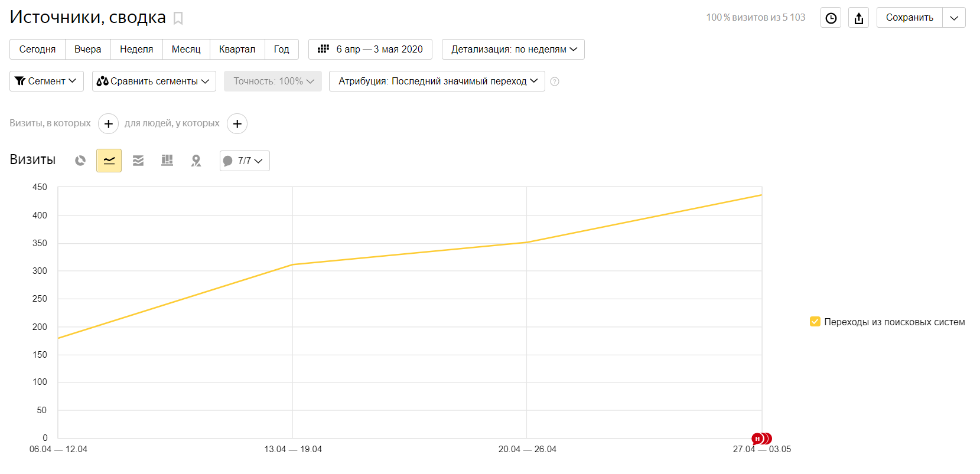Screen dimensions: 980x474
Task: Bookmark the report with flag icon
Action: (x=178, y=18)
